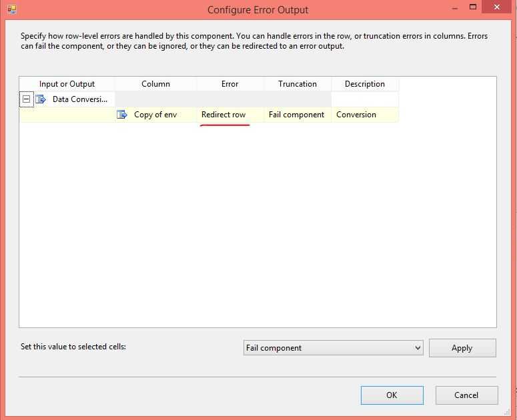Image resolution: width=517 pixels, height=420 pixels.
Task: Click the Copy of env column icon
Action: (x=122, y=115)
